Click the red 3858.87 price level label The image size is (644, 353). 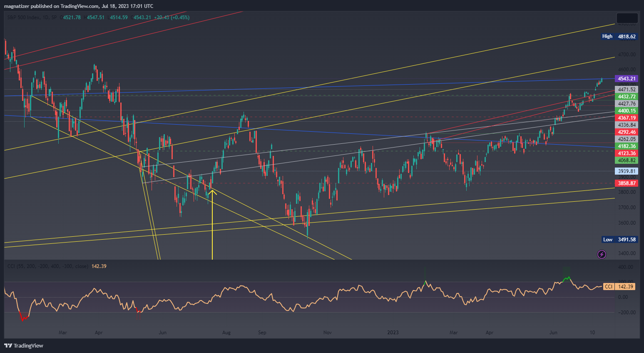point(626,183)
